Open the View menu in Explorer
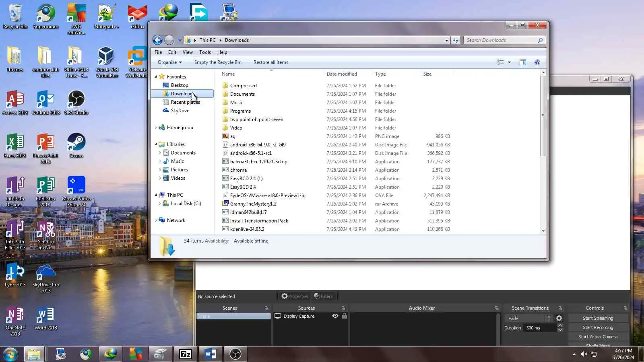Image resolution: width=644 pixels, height=362 pixels. (188, 52)
